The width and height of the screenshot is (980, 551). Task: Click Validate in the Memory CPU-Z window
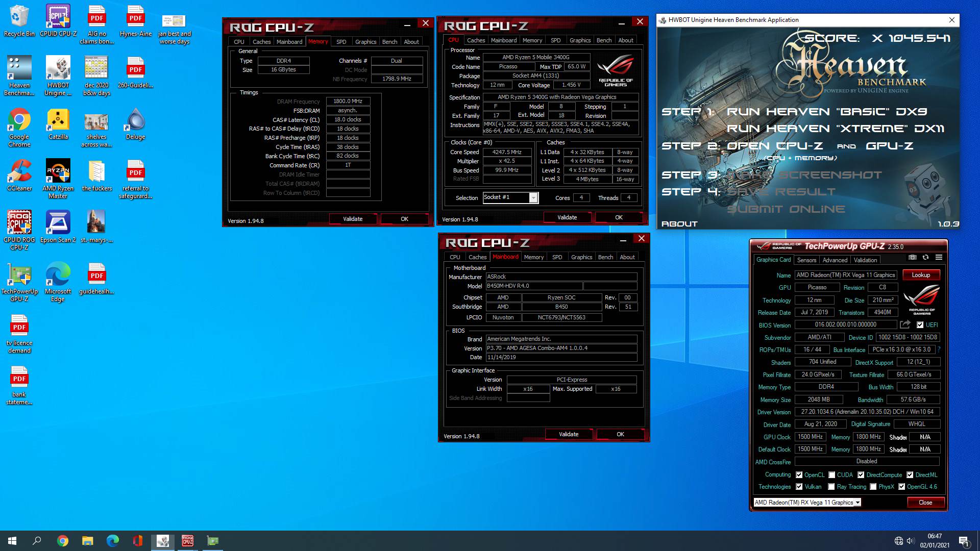tap(353, 219)
